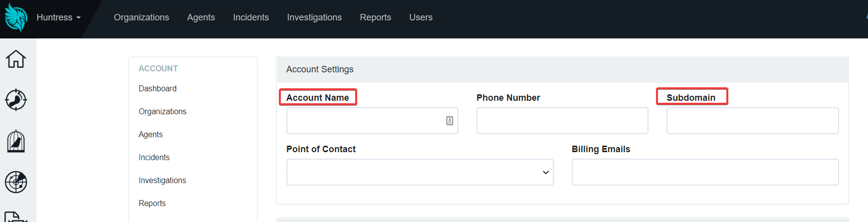Open Users in the top navigation
Screen dimensions: 868x222
[421, 17]
